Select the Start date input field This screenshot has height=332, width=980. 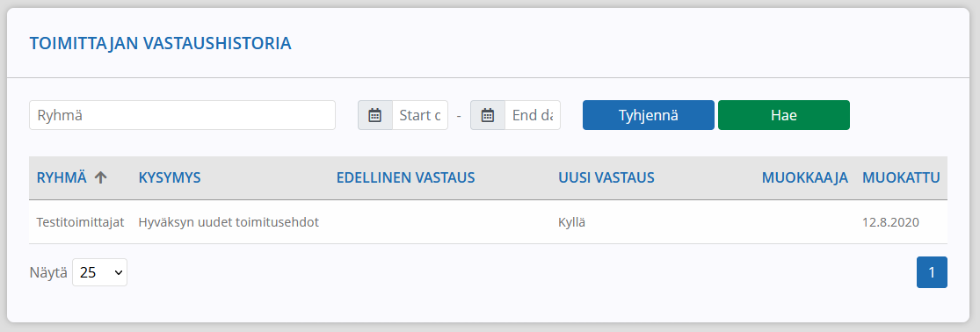click(x=420, y=115)
